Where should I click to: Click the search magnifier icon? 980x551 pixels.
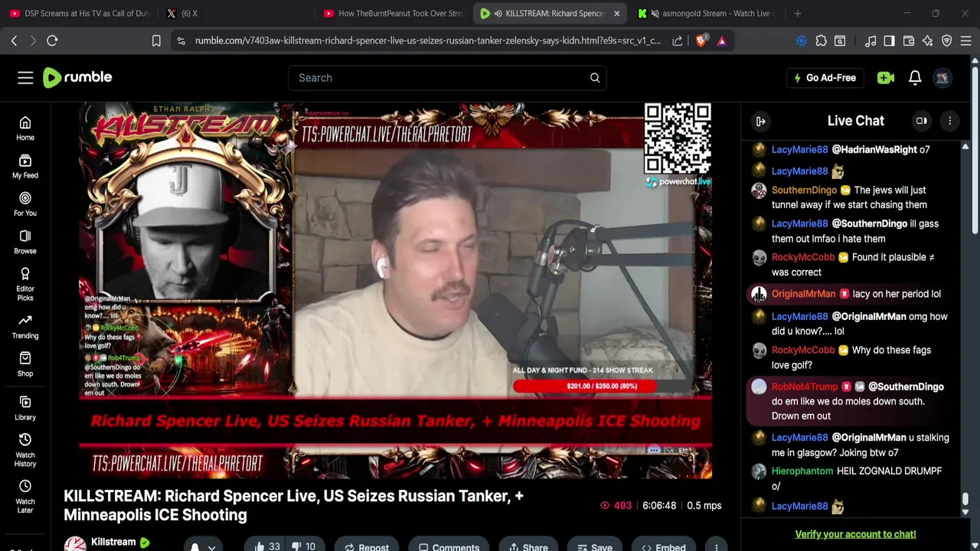pos(595,77)
